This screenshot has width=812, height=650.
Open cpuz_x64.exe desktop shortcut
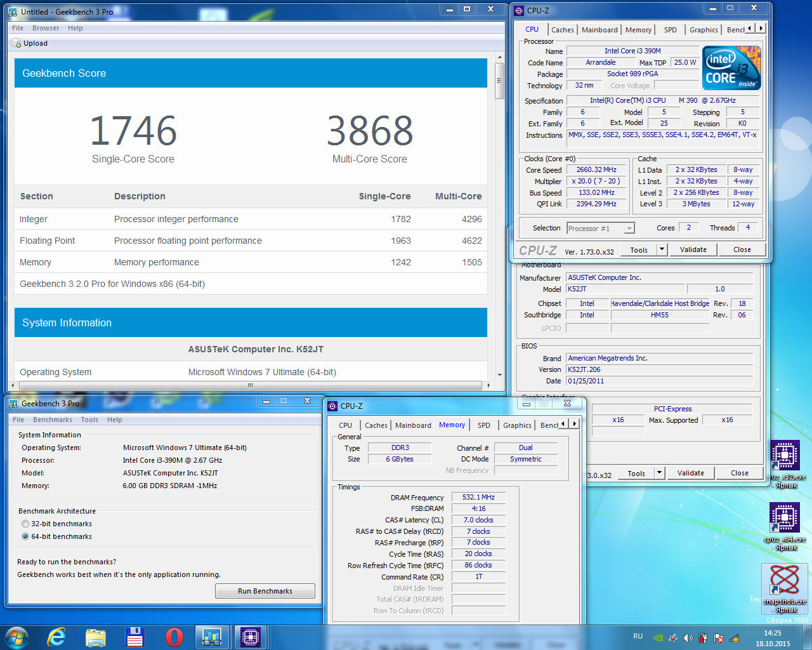coord(785,526)
